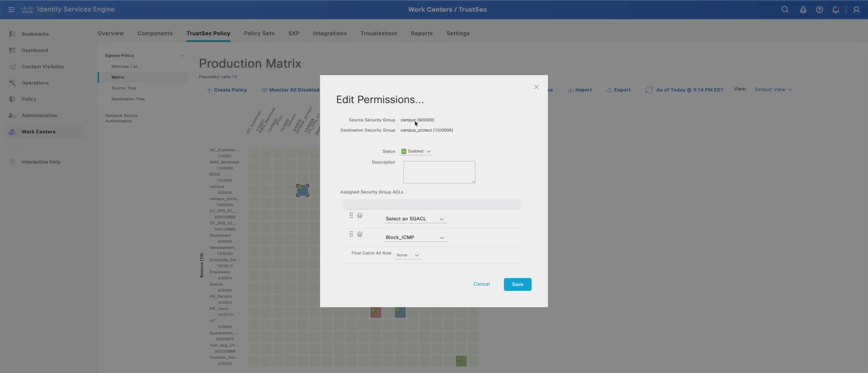
Task: Click the Interactive Help icon
Action: (12, 162)
